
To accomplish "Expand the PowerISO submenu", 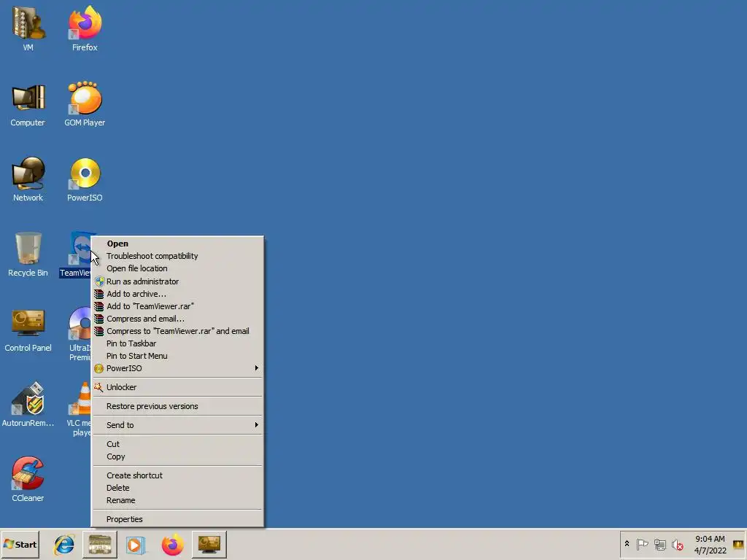I will 177,368.
